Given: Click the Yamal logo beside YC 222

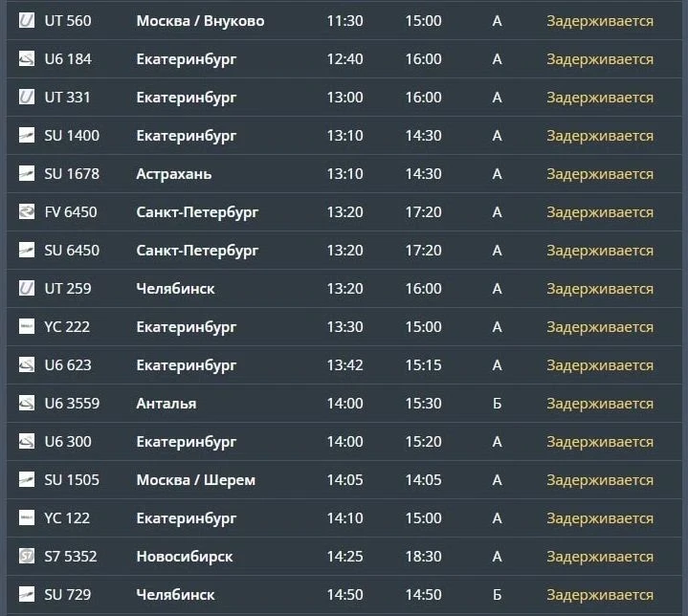Looking at the screenshot, I should coord(27,326).
